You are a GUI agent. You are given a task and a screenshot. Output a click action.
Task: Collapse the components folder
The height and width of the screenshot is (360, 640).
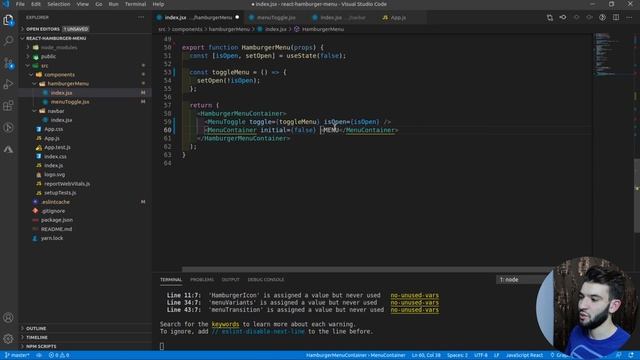[59, 75]
